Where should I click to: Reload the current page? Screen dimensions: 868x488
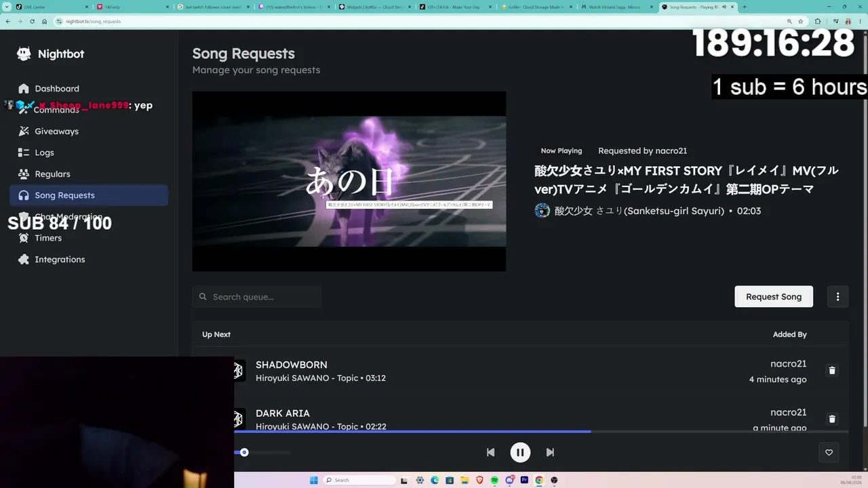32,21
